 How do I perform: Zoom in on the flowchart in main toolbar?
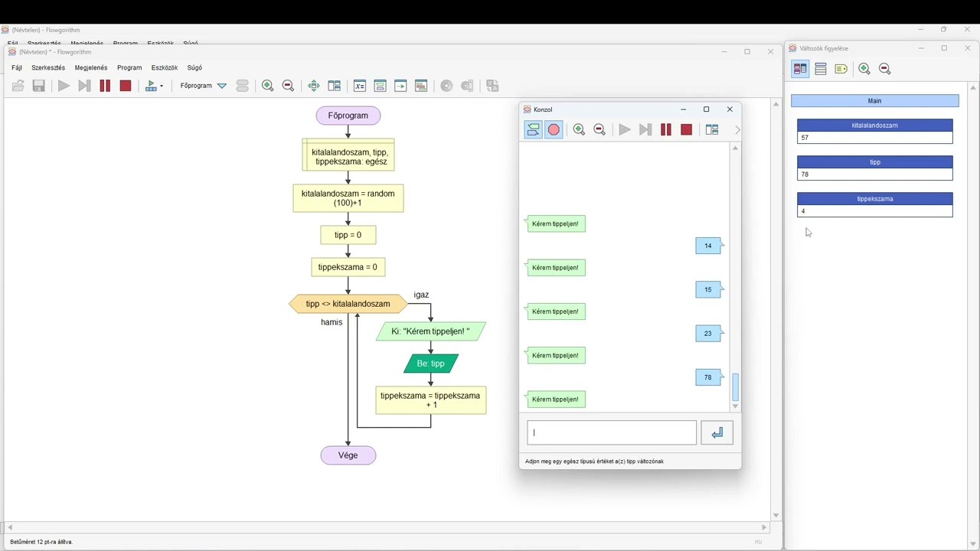[268, 86]
